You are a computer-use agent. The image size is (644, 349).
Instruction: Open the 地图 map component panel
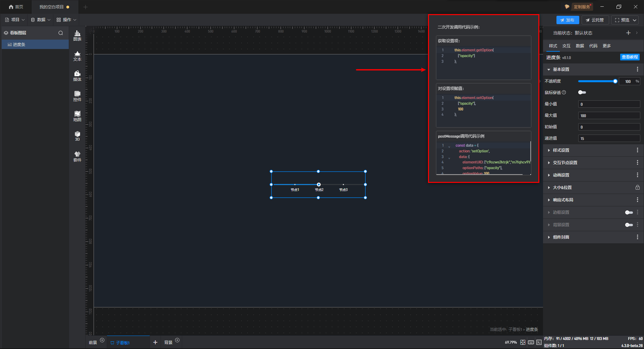click(77, 116)
